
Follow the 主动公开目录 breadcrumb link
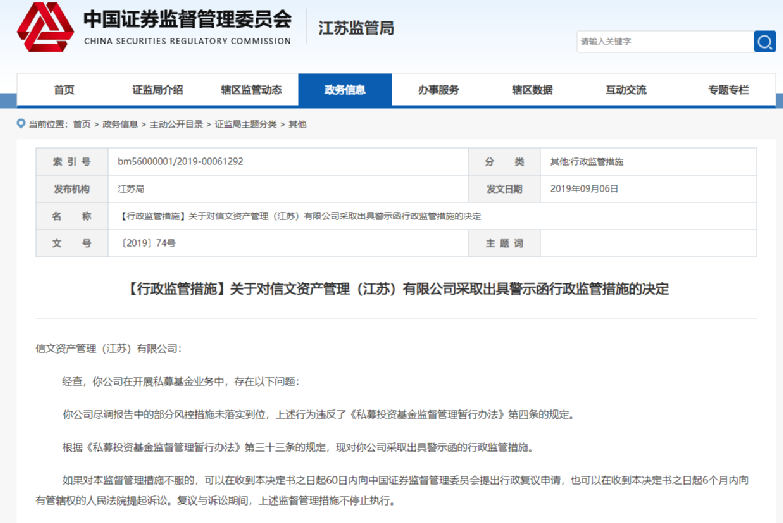point(176,124)
